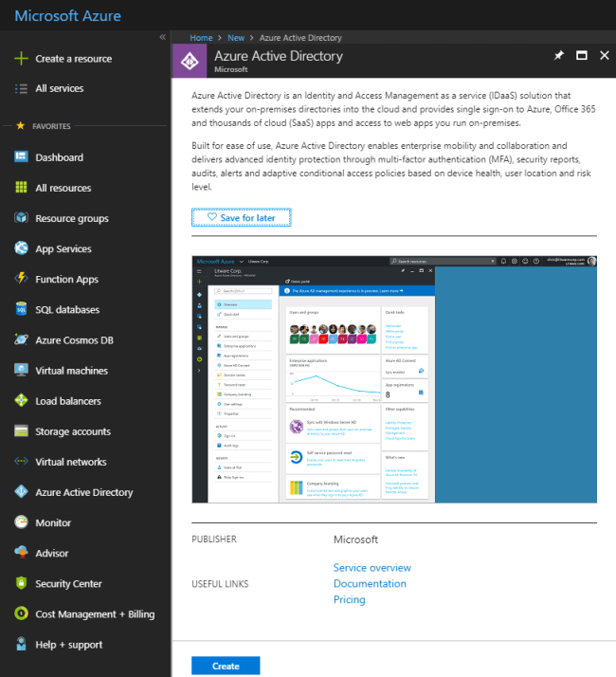Click the Azure Active Directory sidebar icon
This screenshot has width=616, height=677.
pyautogui.click(x=21, y=492)
